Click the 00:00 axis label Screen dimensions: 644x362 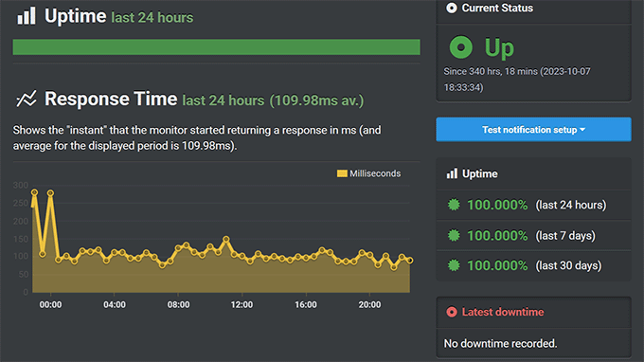click(x=50, y=304)
